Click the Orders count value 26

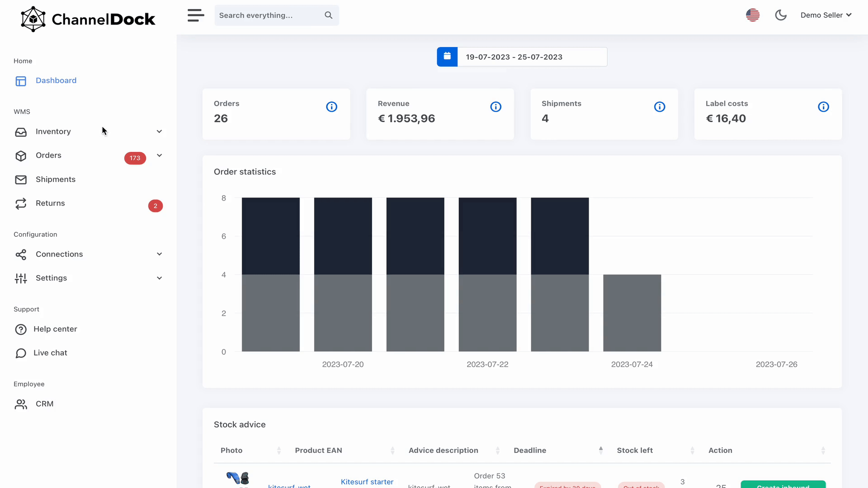(x=221, y=118)
